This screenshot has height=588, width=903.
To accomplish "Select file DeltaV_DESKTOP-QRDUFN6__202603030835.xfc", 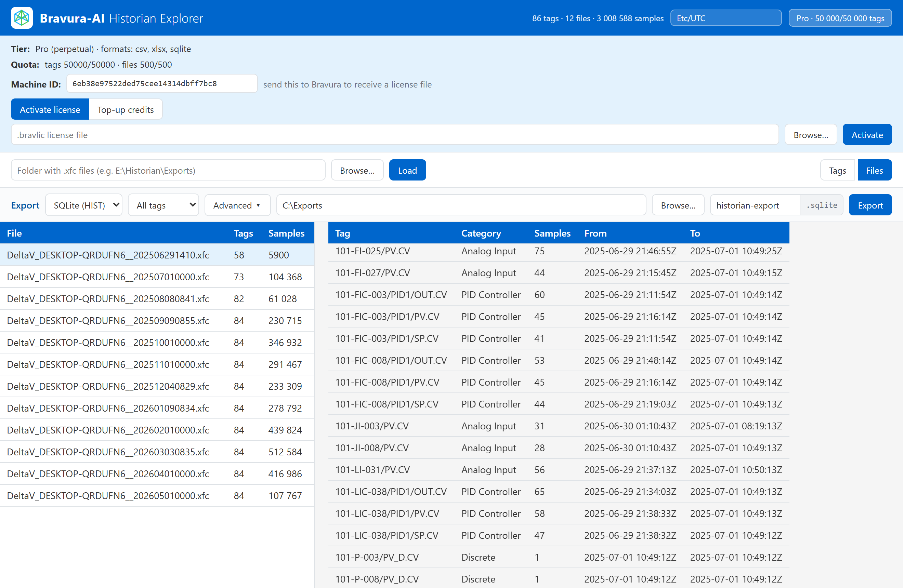I will click(x=157, y=452).
